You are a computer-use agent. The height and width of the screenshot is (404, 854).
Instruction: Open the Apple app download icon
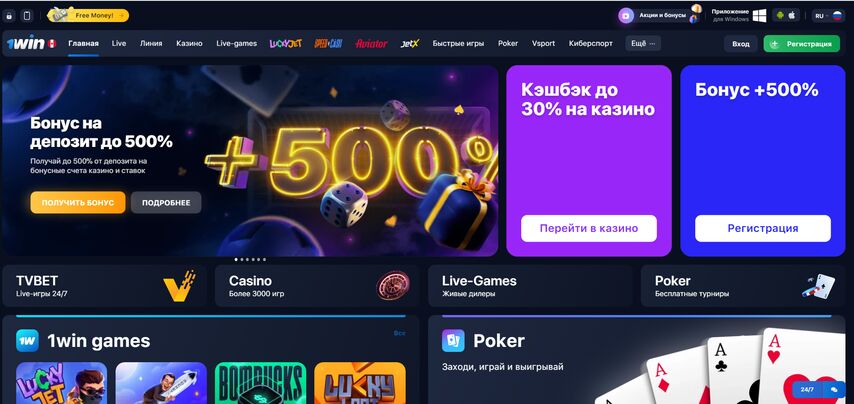pyautogui.click(x=792, y=15)
